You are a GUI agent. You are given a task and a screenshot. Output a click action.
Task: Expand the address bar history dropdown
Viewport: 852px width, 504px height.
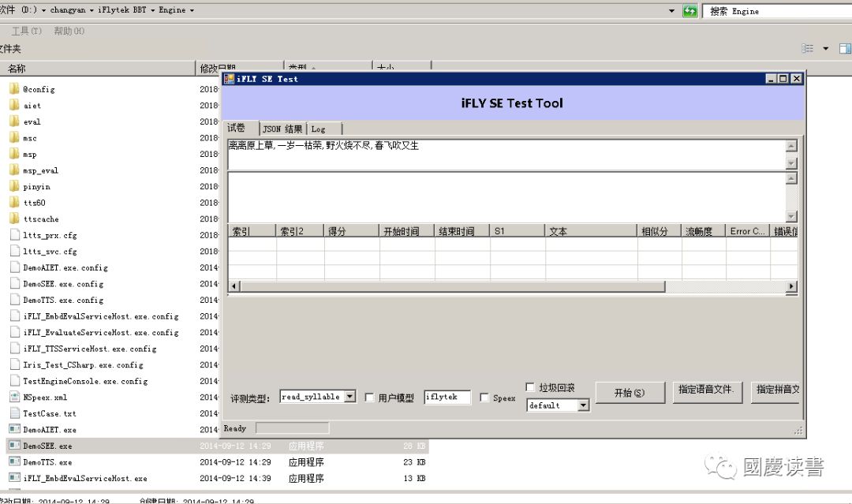671,11
